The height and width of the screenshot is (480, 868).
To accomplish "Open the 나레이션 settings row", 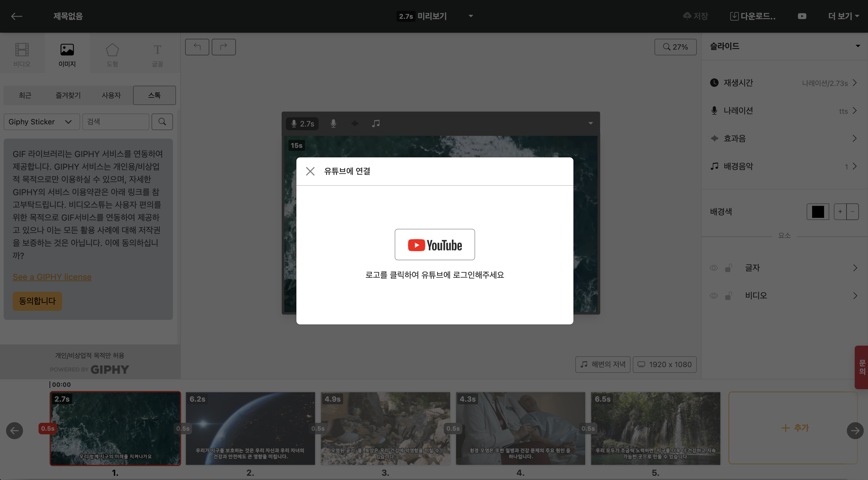I will coord(785,110).
